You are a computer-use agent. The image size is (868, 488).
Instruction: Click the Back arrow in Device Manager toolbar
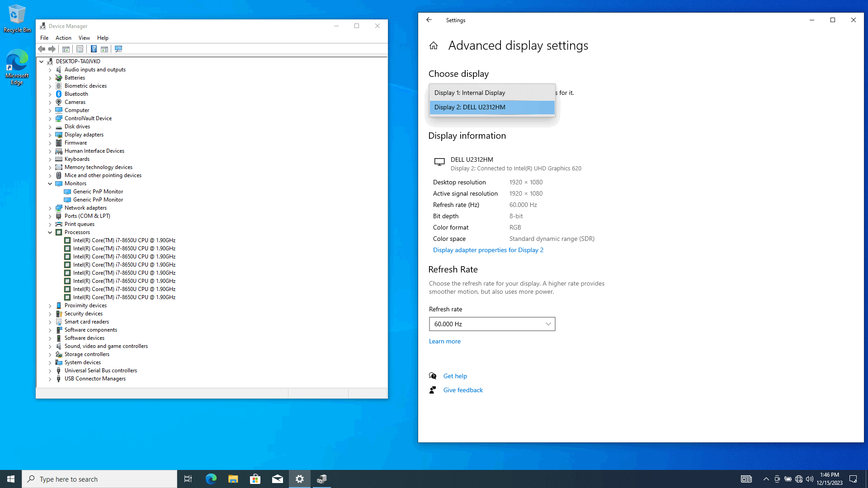tap(42, 49)
